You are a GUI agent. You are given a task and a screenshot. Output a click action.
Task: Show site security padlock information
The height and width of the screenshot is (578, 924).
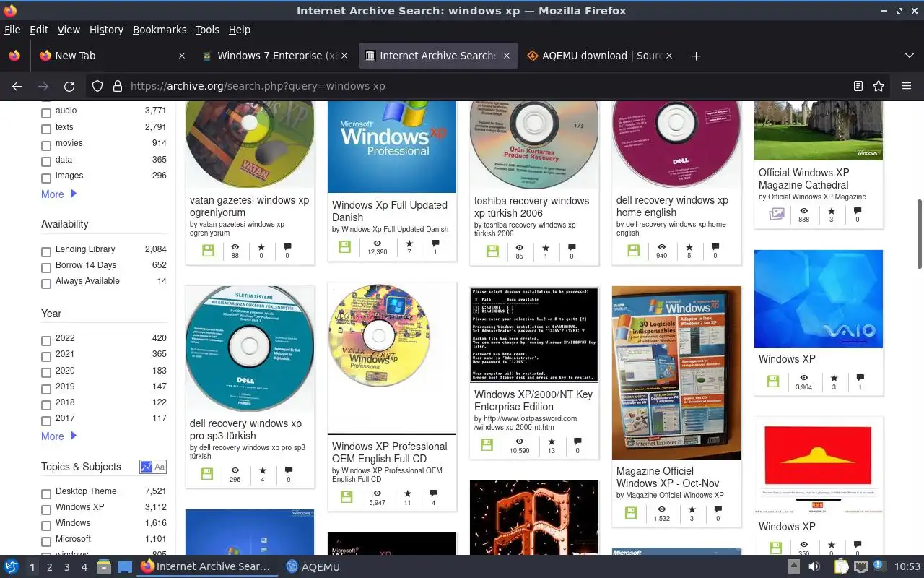click(x=118, y=86)
